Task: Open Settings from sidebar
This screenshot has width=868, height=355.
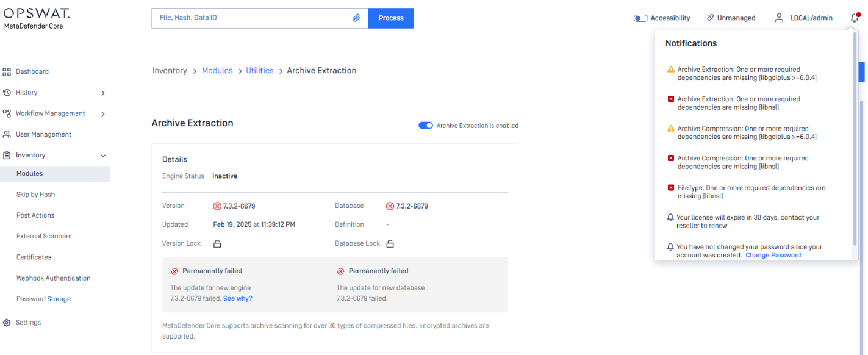Action: 28,323
